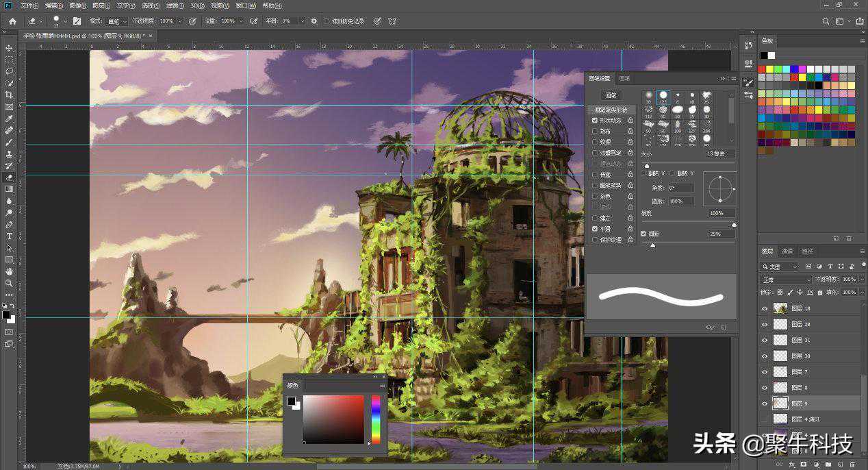Enable the 抹到历史记录 checkbox
Viewport: 868px width, 470px height.
coord(327,21)
